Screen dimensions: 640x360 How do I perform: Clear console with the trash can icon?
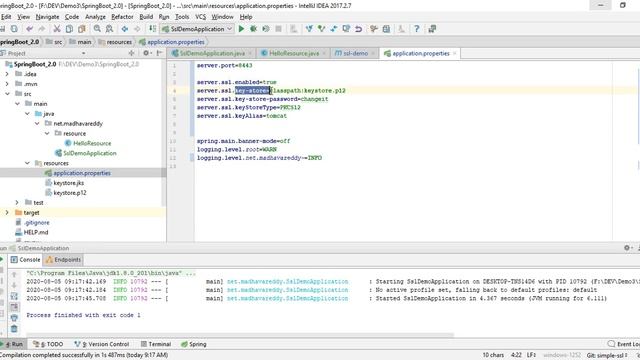point(14,329)
